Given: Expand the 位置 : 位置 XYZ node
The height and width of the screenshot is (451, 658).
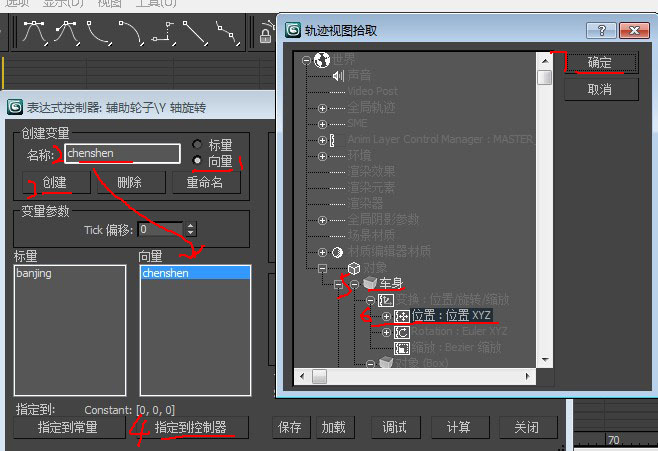Looking at the screenshot, I should pos(386,316).
